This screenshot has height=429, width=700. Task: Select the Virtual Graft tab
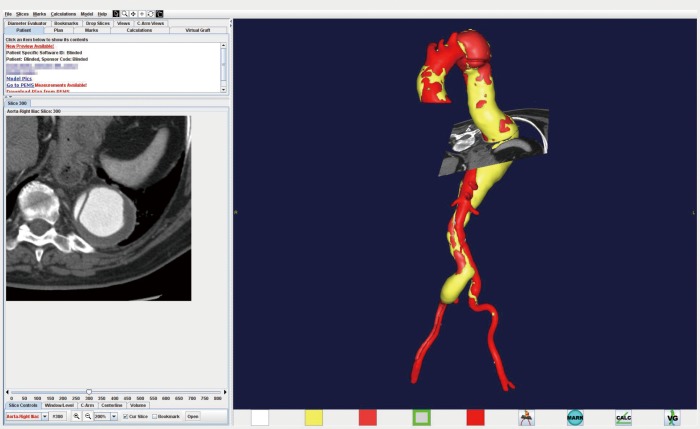[198, 30]
